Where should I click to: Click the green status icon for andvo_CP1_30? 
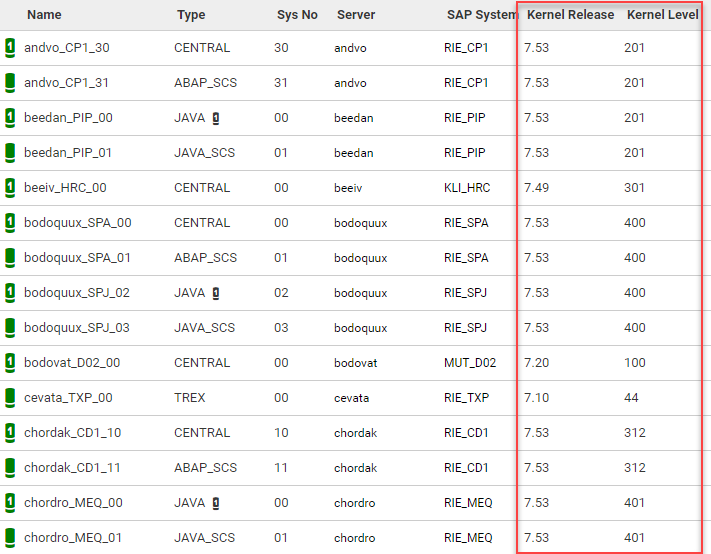pyautogui.click(x=10, y=48)
